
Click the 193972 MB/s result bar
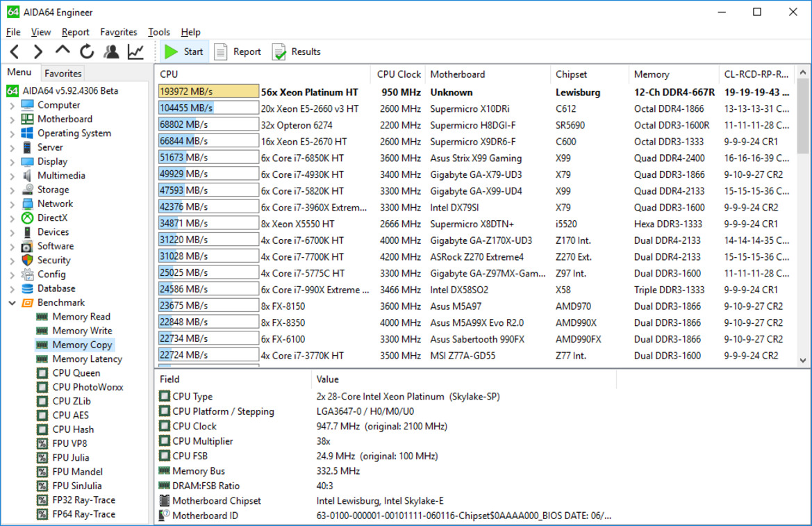coord(208,92)
